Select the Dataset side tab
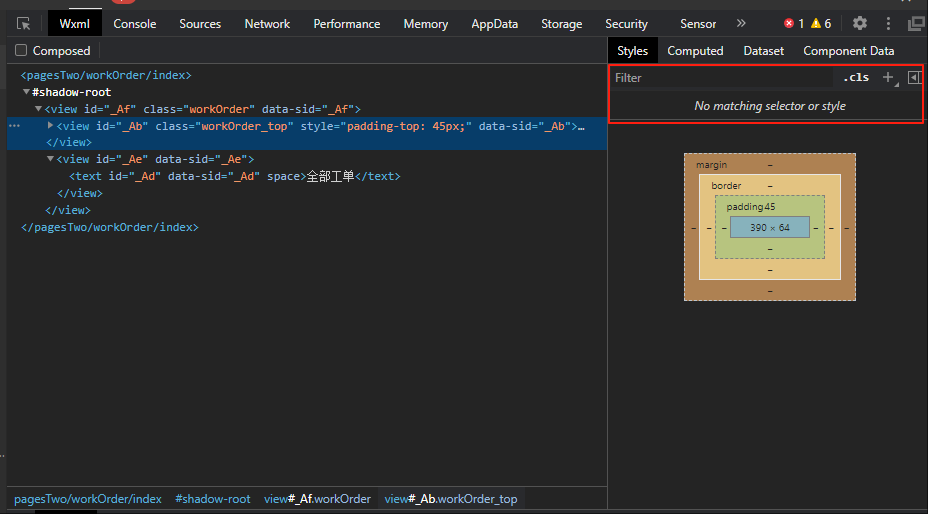928x514 pixels. click(x=763, y=51)
